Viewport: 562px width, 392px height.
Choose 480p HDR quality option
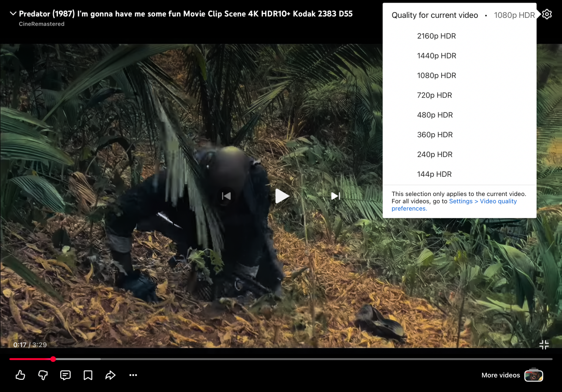435,115
